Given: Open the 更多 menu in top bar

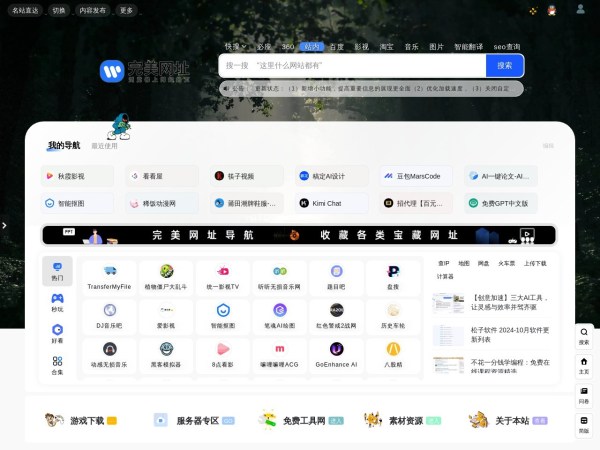Looking at the screenshot, I should tap(126, 10).
